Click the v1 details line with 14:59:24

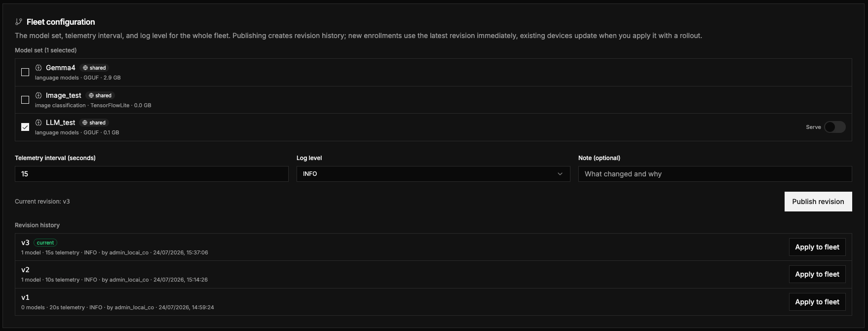pyautogui.click(x=117, y=307)
